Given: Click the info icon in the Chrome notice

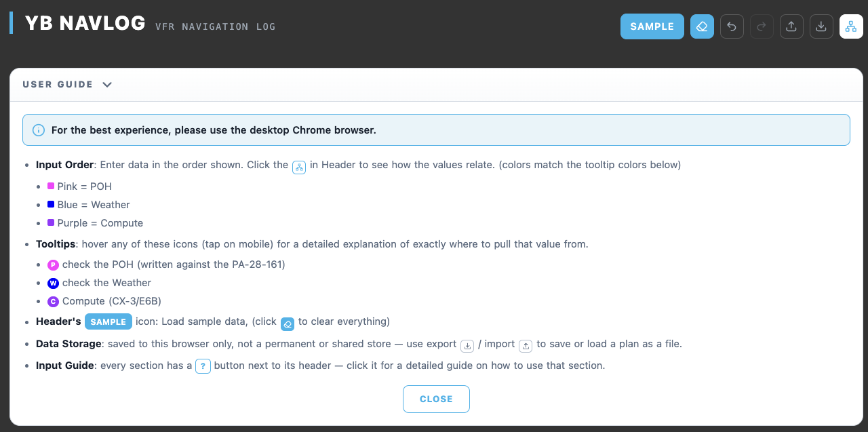Looking at the screenshot, I should tap(39, 130).
